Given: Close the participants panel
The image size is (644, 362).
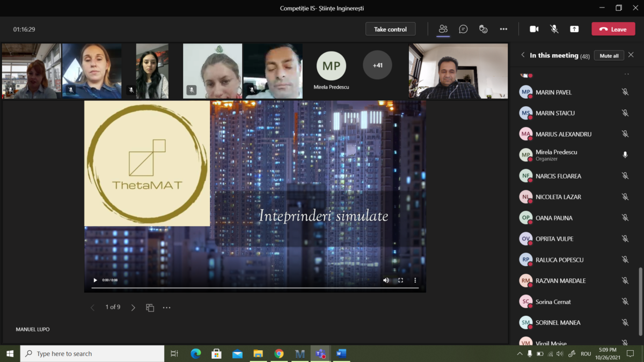Looking at the screenshot, I should tap(631, 55).
